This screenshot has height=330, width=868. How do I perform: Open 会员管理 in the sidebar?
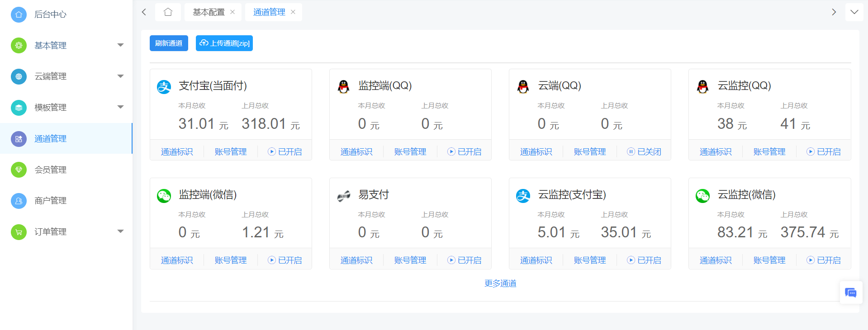pyautogui.click(x=51, y=170)
